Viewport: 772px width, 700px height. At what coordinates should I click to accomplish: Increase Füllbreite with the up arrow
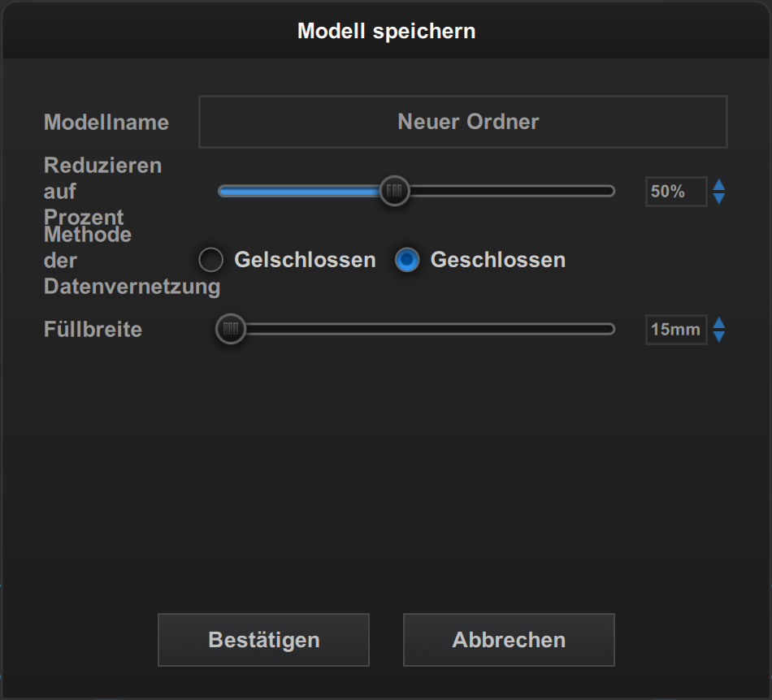click(718, 323)
